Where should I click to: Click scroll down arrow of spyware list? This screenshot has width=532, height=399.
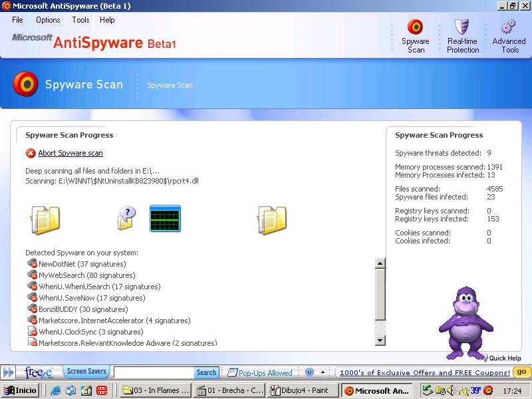[380, 340]
